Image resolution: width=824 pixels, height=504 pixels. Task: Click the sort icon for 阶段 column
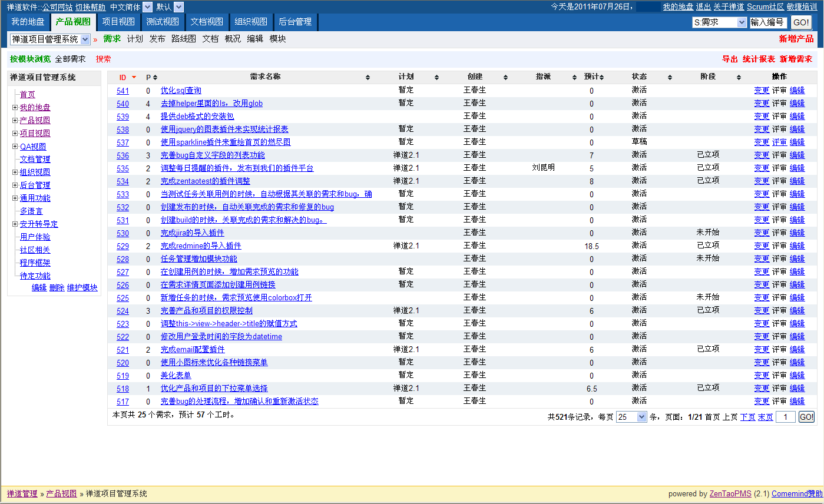tap(739, 78)
